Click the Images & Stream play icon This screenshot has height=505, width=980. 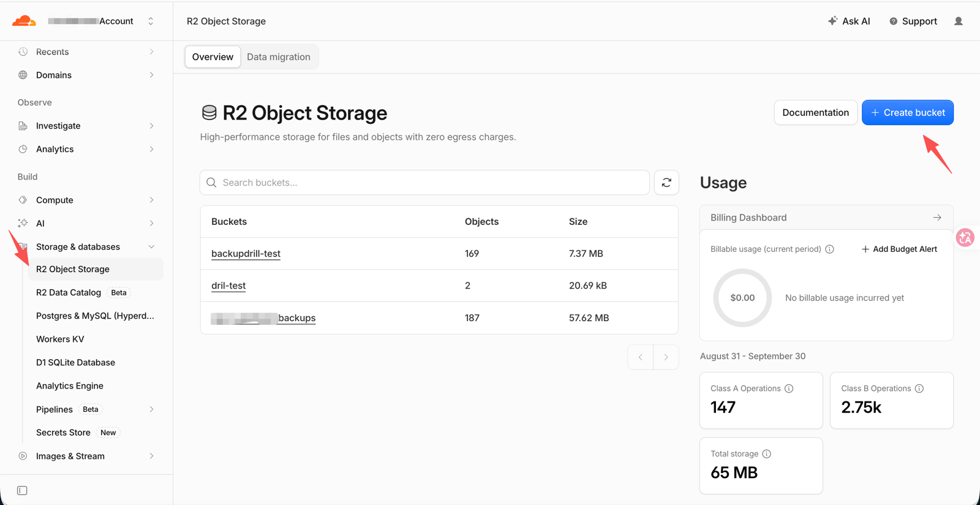[x=23, y=456]
